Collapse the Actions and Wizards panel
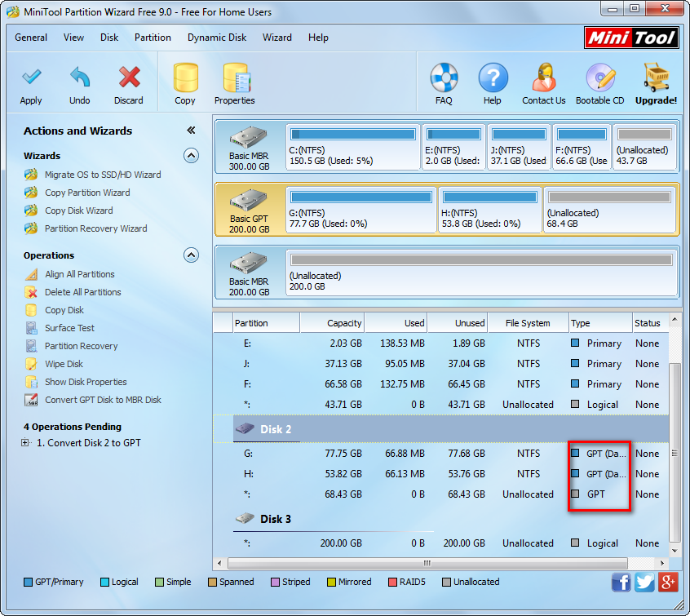Screen dimensions: 690x616 tap(191, 131)
